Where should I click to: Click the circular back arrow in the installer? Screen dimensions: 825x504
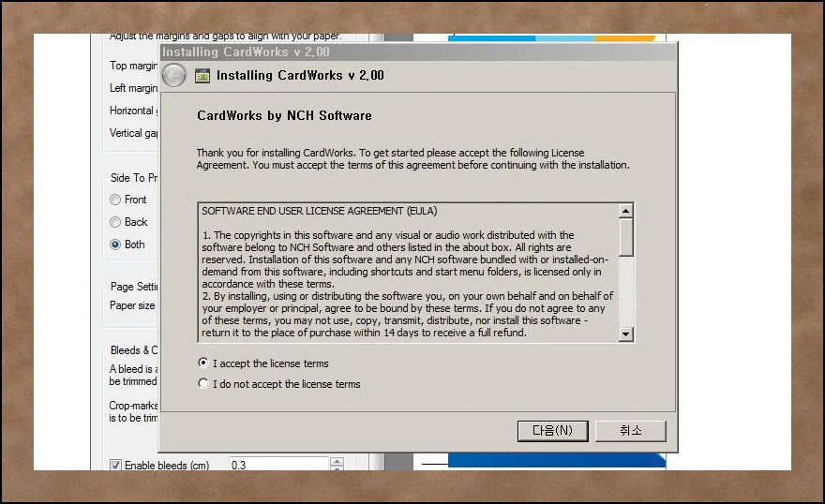point(173,76)
